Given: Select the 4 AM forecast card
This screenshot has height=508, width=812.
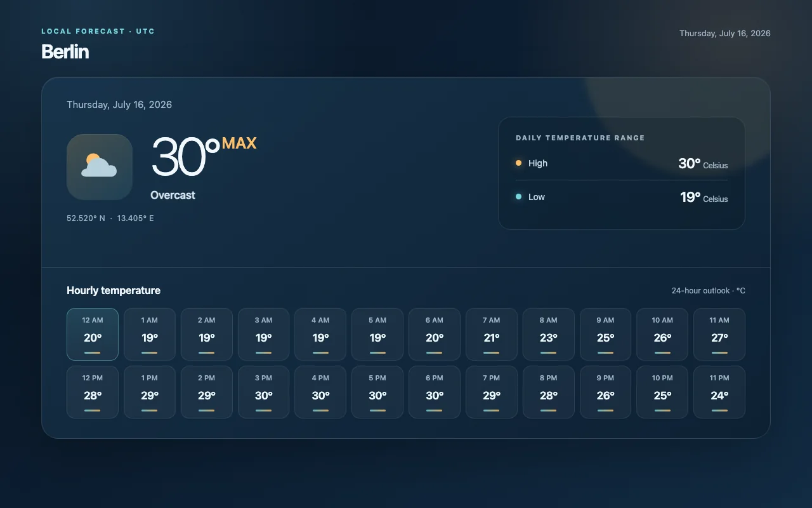Looking at the screenshot, I should tap(320, 334).
